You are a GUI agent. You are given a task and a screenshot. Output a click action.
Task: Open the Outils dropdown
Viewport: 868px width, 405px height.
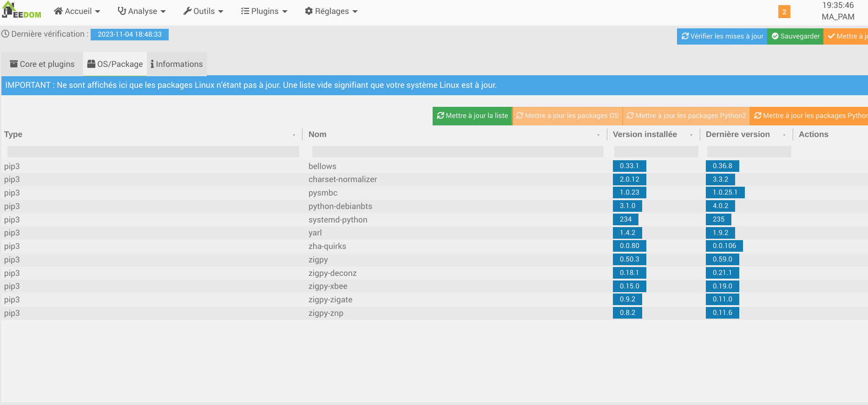point(204,11)
